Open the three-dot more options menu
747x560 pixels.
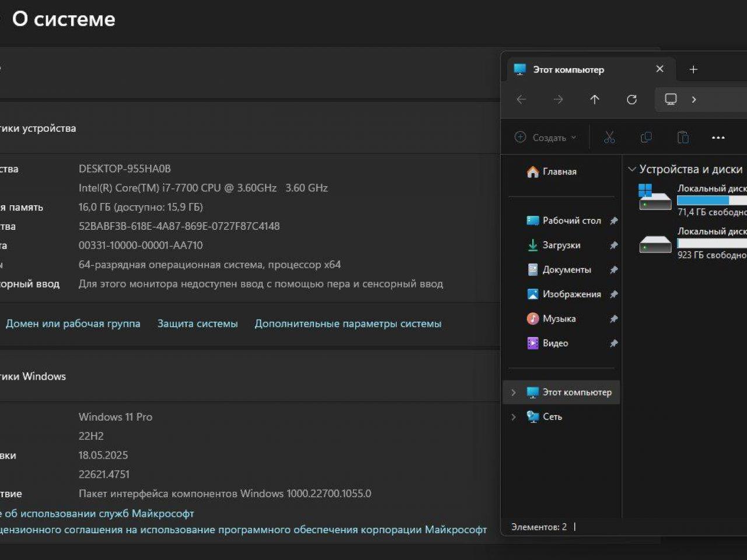pyautogui.click(x=718, y=138)
